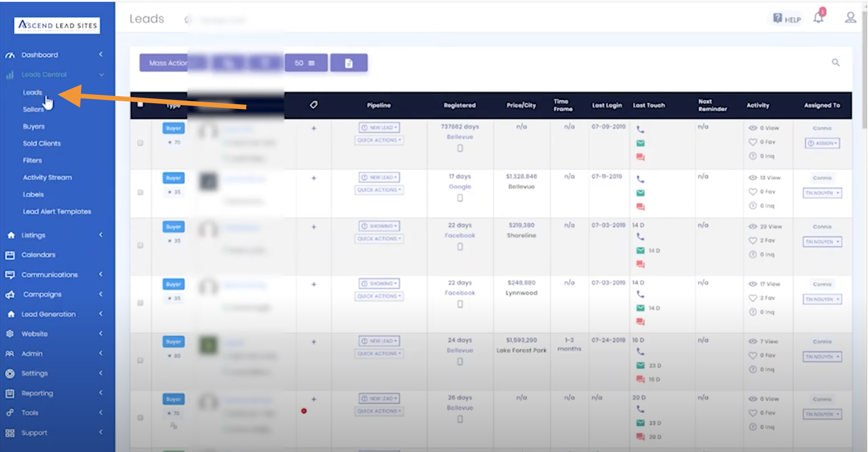Open Lead Alert Templates in the sidebar

57,212
